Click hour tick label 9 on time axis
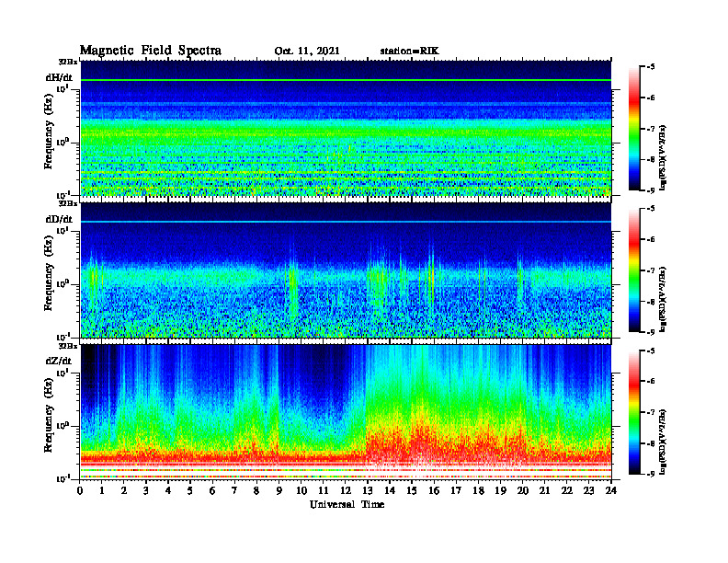Image resolution: width=728 pixels, height=563 pixels. coord(279,491)
